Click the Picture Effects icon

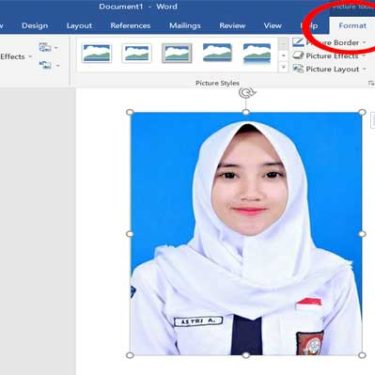(298, 56)
